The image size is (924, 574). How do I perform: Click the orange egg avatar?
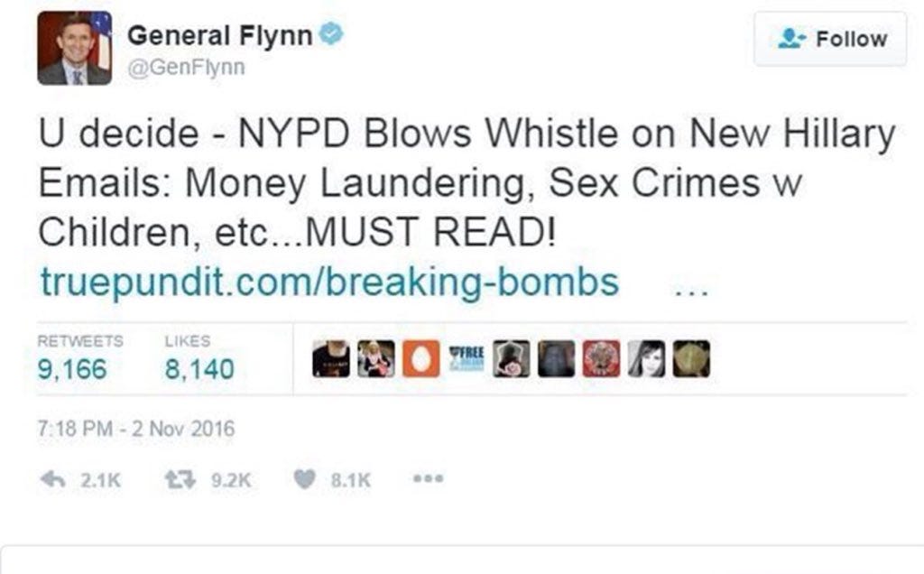tap(420, 358)
